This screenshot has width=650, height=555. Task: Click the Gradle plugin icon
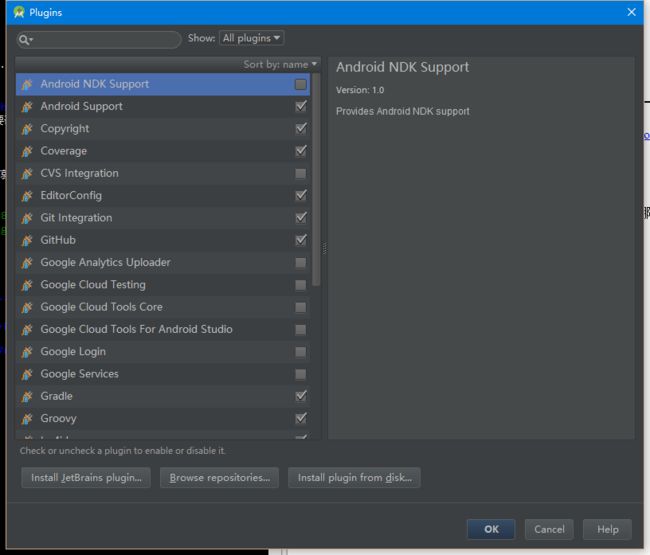pos(27,397)
